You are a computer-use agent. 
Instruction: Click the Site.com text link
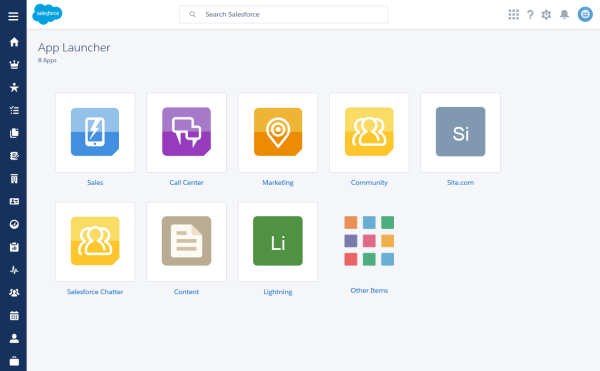pyautogui.click(x=460, y=182)
